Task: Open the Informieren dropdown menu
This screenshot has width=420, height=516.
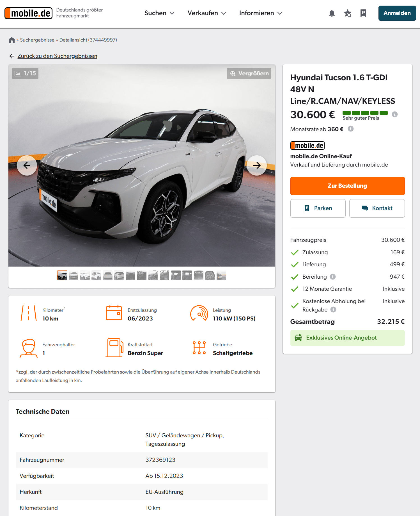Action: (260, 13)
